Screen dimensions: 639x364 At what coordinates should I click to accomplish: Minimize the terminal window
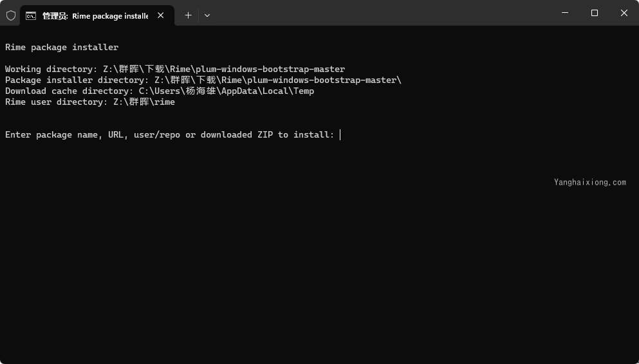[565, 13]
